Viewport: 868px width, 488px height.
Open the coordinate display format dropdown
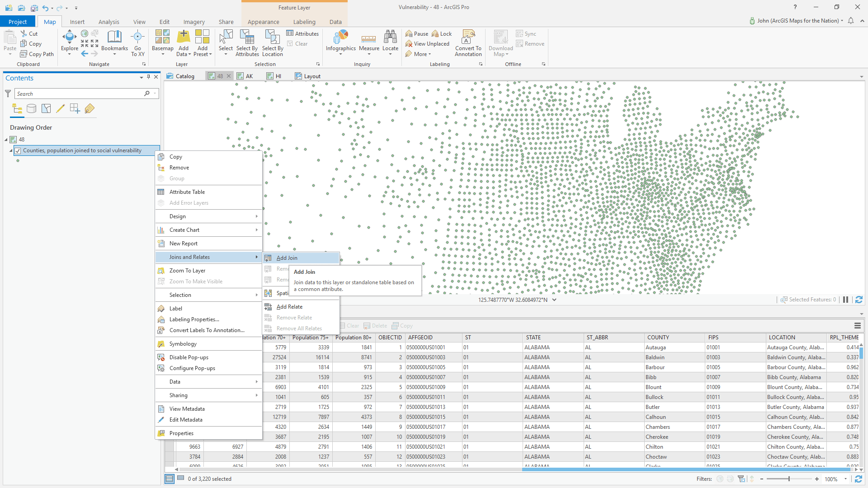click(x=554, y=300)
